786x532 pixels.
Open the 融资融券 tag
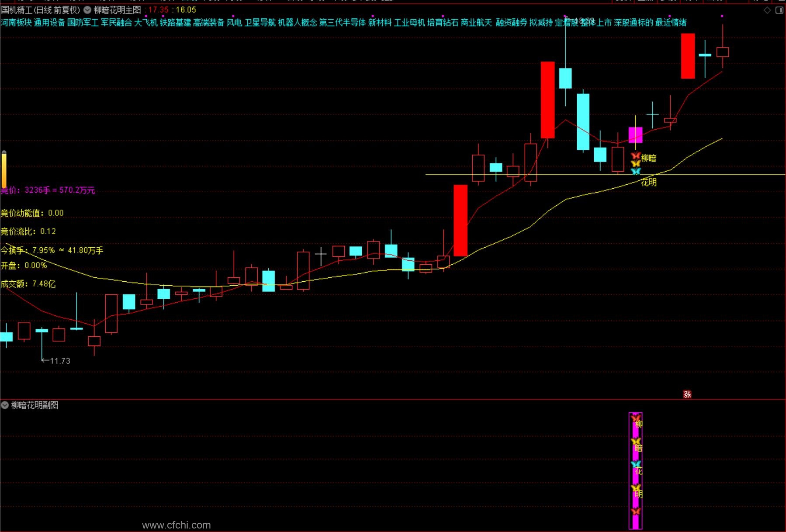coord(511,22)
